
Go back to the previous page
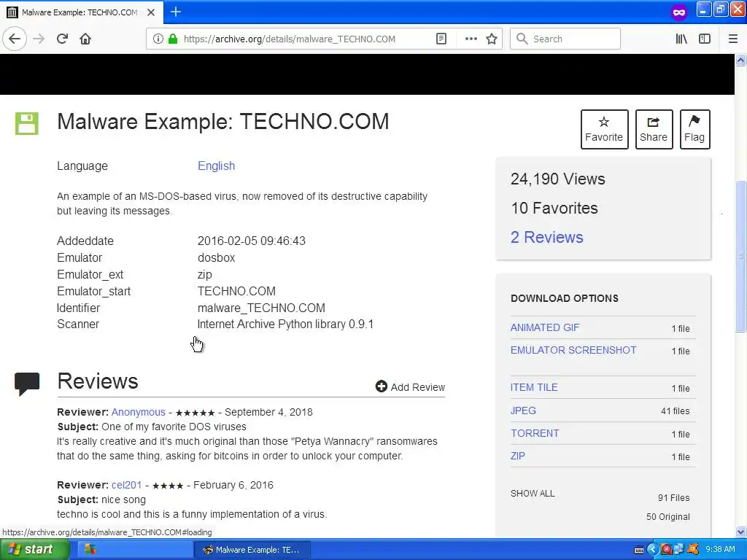[x=15, y=39]
